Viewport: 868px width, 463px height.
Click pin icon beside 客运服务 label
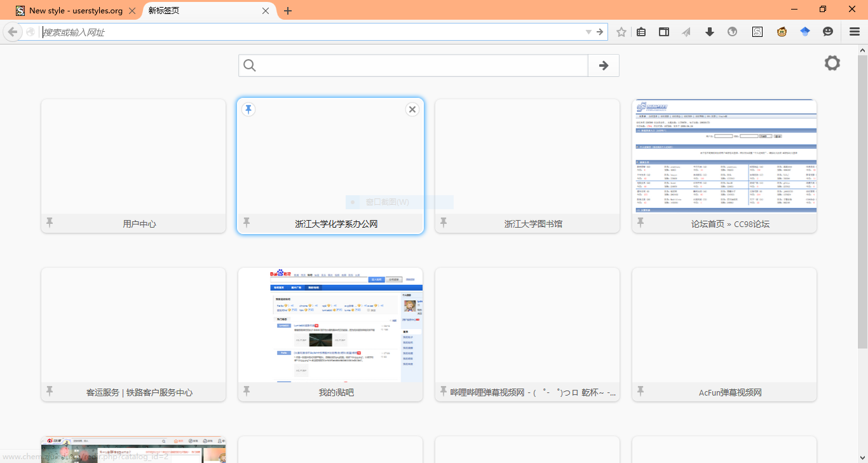pyautogui.click(x=50, y=391)
